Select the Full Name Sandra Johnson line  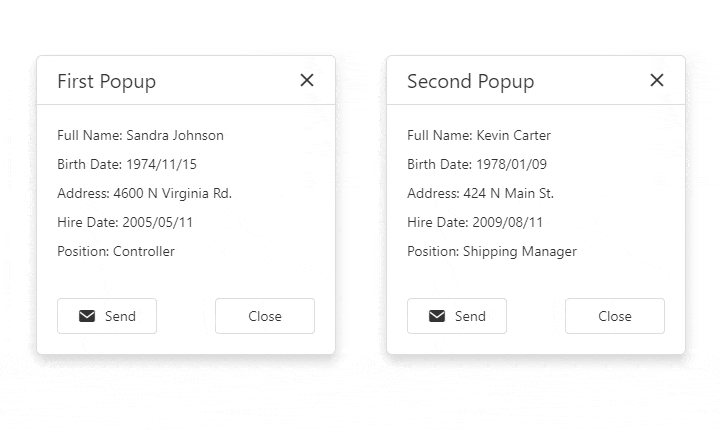140,135
